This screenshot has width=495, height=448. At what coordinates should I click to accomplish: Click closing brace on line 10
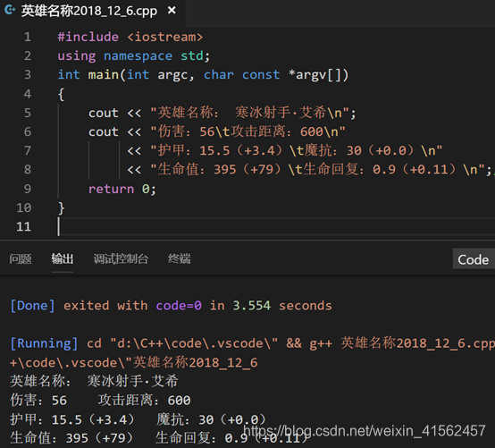(x=62, y=207)
